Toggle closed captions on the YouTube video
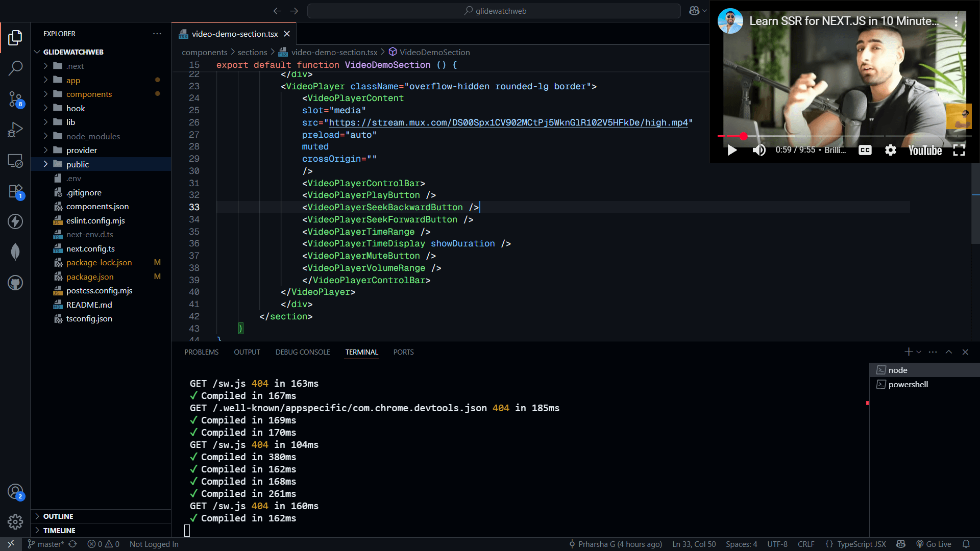This screenshot has height=551, width=980. coord(865,150)
